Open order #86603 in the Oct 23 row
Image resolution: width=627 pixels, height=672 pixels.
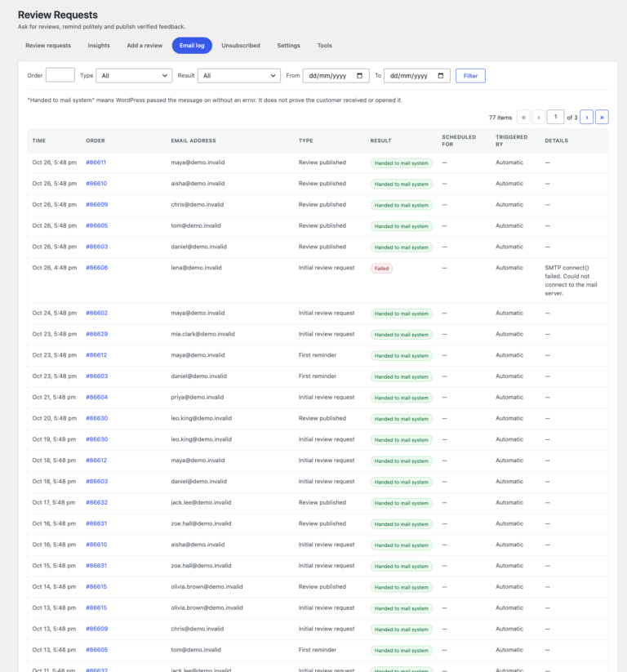click(97, 376)
